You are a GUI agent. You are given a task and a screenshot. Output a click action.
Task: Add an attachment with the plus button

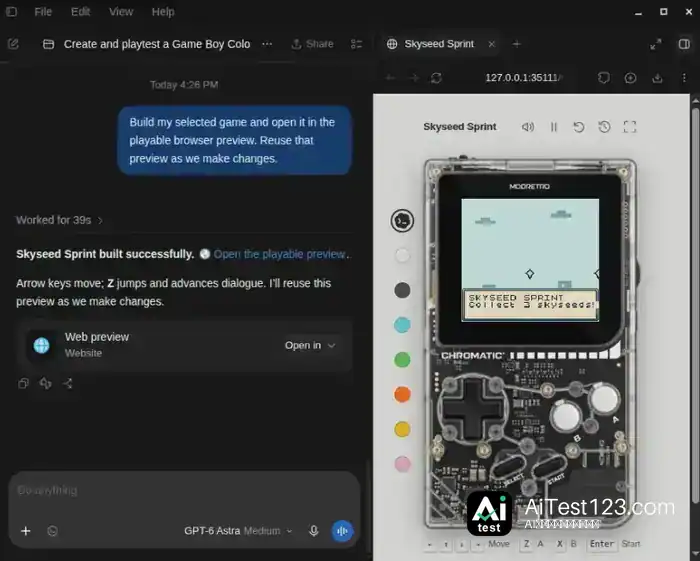26,531
